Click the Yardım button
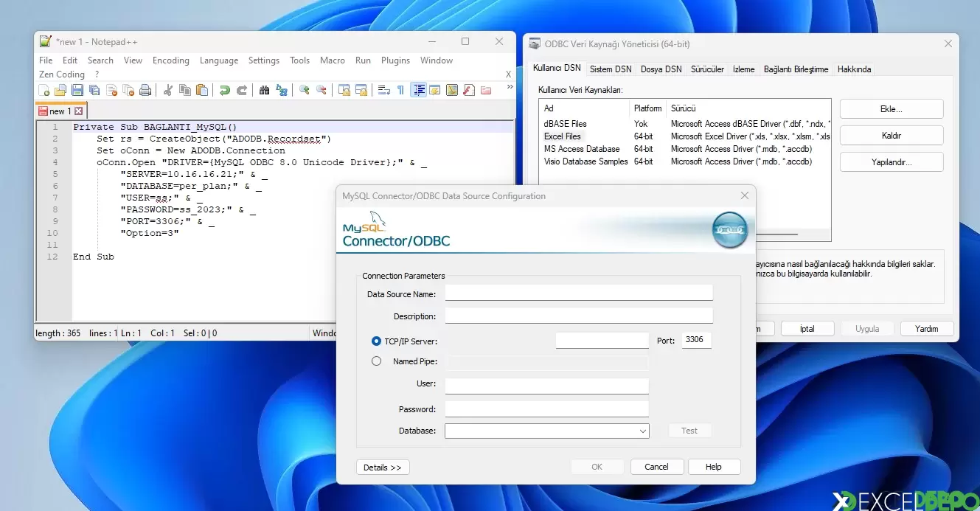 click(927, 329)
